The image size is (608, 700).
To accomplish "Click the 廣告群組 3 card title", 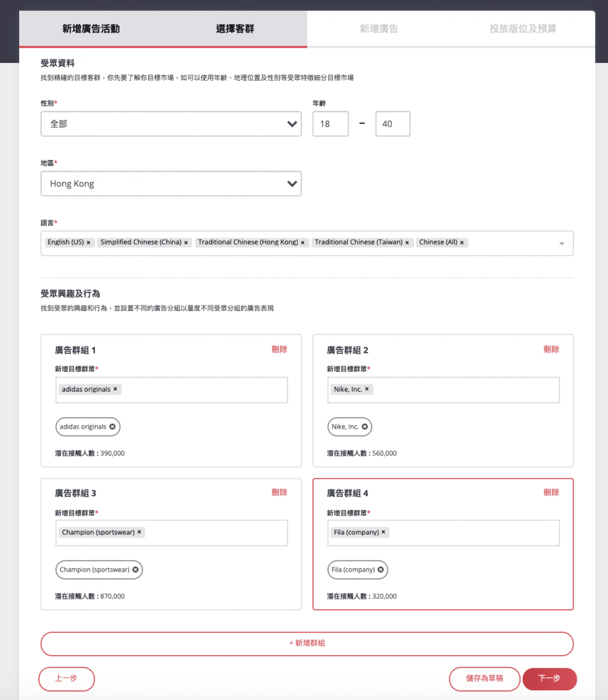I will point(75,493).
